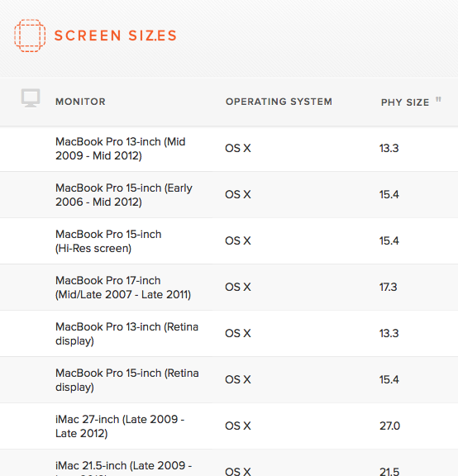Select MacBook Pro 15-inch (Retina display)
The width and height of the screenshot is (458, 476).
click(x=127, y=380)
